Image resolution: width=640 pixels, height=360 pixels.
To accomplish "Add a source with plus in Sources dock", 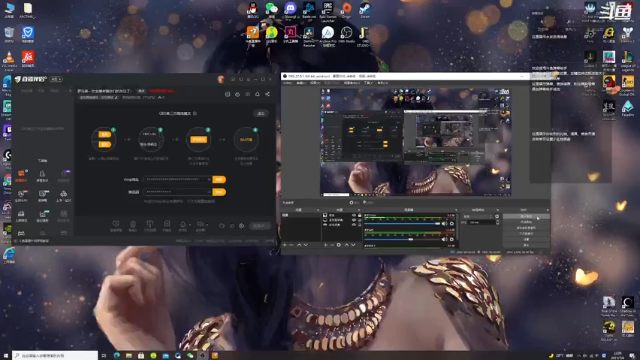I will click(x=326, y=245).
